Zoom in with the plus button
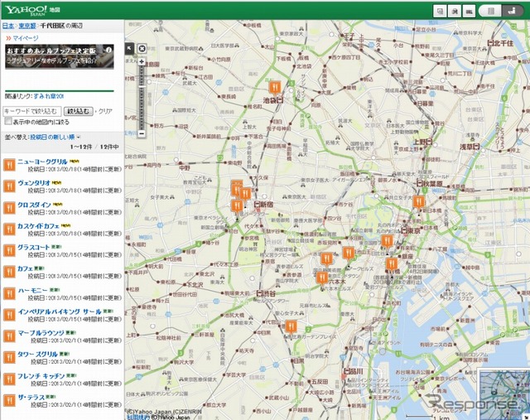 pyautogui.click(x=142, y=61)
